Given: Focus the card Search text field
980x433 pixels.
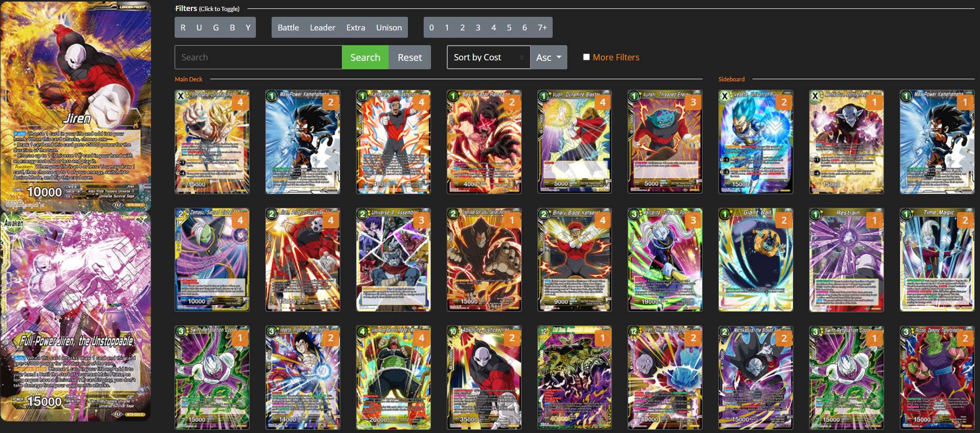Looking at the screenshot, I should pos(259,57).
